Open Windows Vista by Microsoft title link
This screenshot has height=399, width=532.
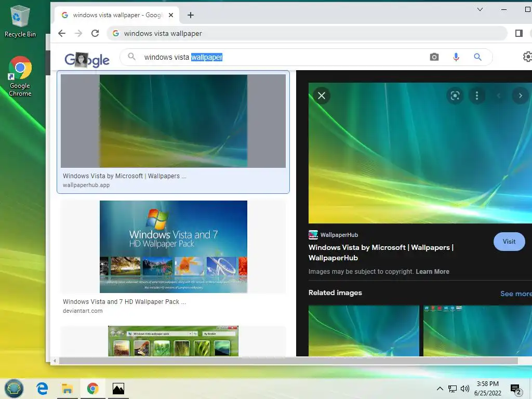pyautogui.click(x=381, y=252)
